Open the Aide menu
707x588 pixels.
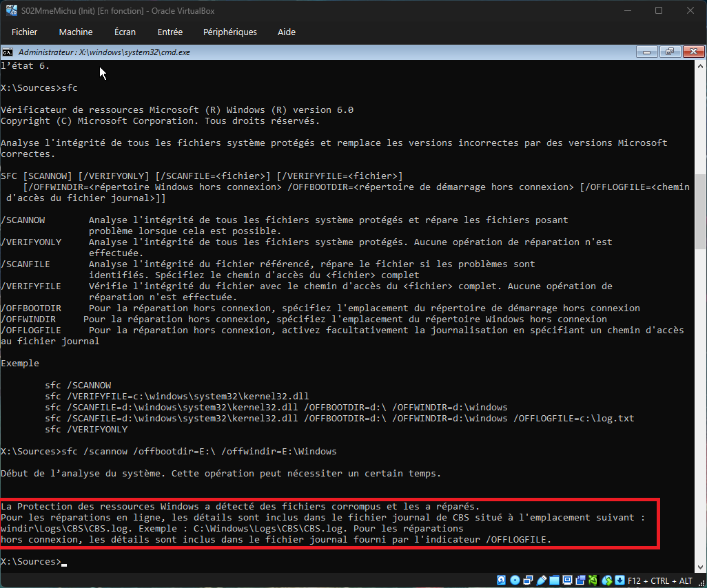coord(286,32)
